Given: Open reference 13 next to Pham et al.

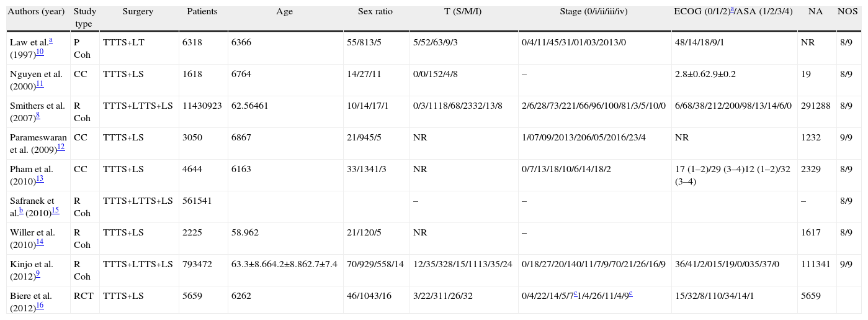Looking at the screenshot, I should pyautogui.click(x=40, y=178).
